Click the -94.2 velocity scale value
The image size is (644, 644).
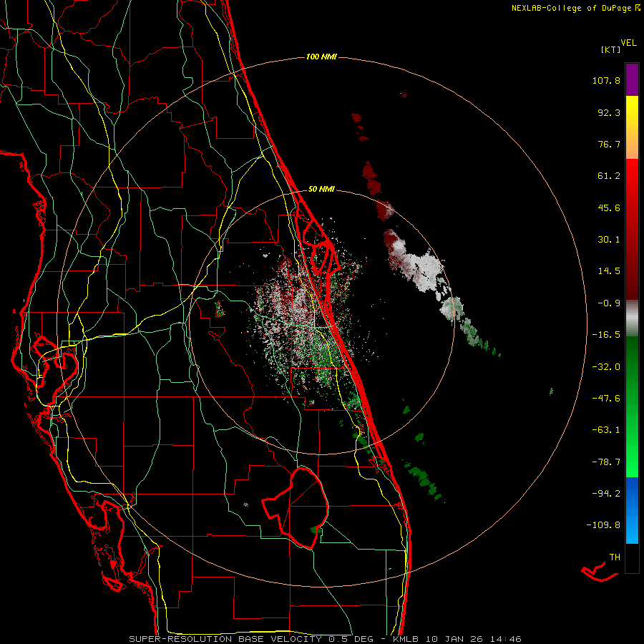pos(606,493)
